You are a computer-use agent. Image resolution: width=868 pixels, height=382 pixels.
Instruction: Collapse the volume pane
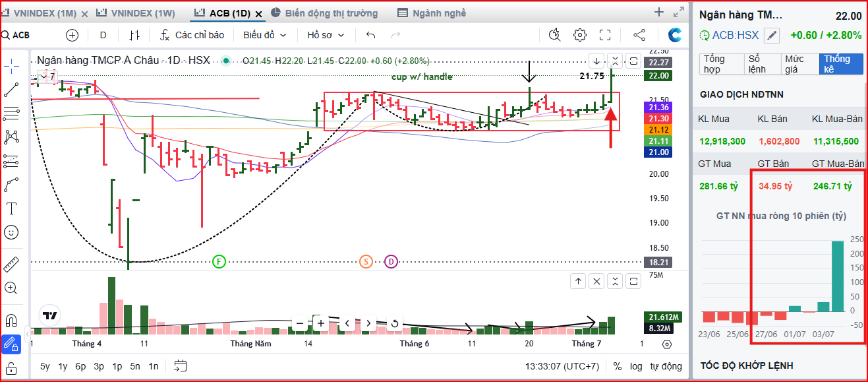click(615, 282)
